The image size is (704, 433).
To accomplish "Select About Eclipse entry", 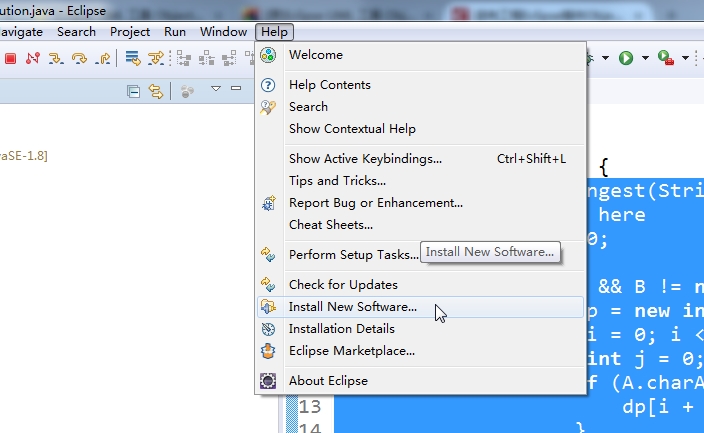I will 421,381.
